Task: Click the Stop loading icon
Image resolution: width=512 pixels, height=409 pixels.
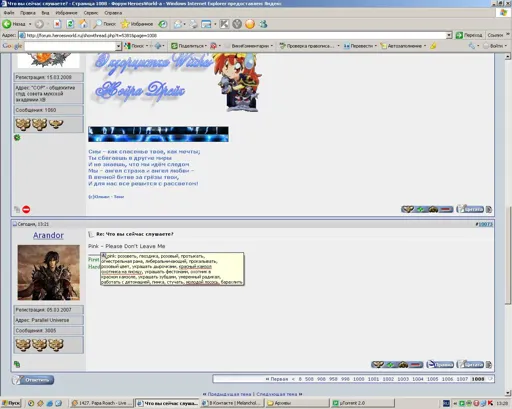Action: [x=57, y=24]
